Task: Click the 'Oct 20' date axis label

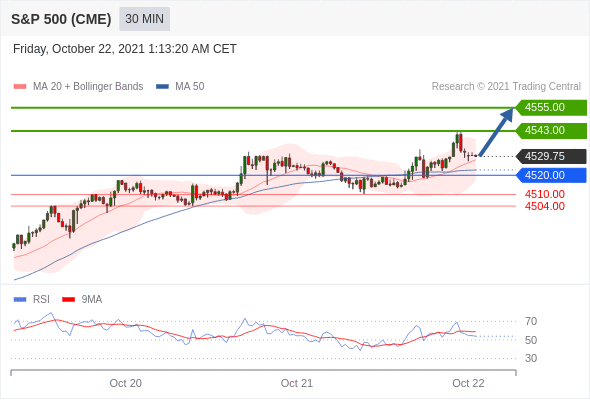Action: 126,383
